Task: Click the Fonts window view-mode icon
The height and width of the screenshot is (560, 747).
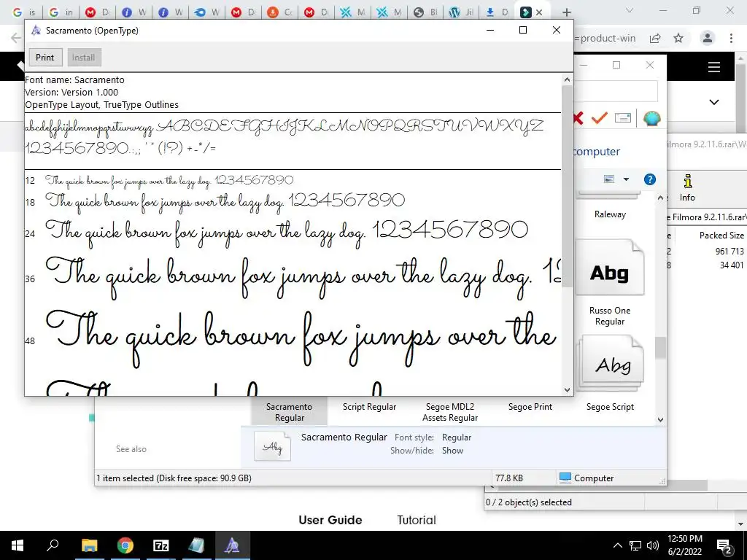Action: (609, 179)
